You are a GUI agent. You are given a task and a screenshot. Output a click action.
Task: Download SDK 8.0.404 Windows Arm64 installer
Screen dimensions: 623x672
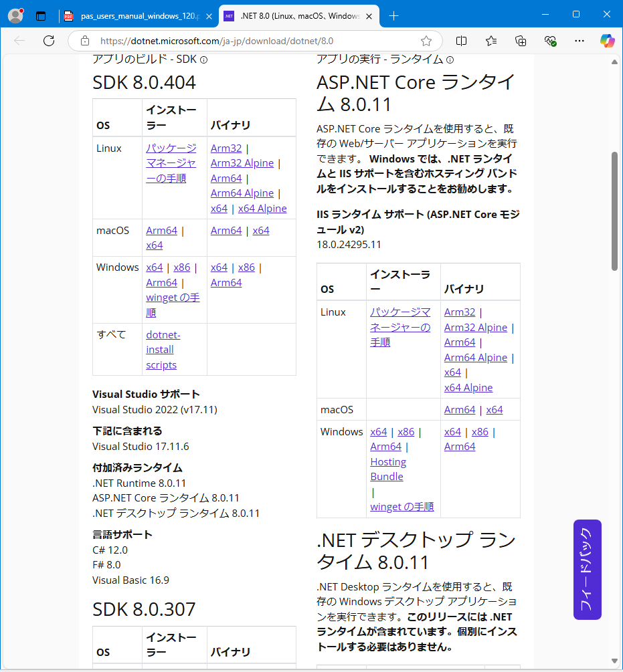coord(161,283)
